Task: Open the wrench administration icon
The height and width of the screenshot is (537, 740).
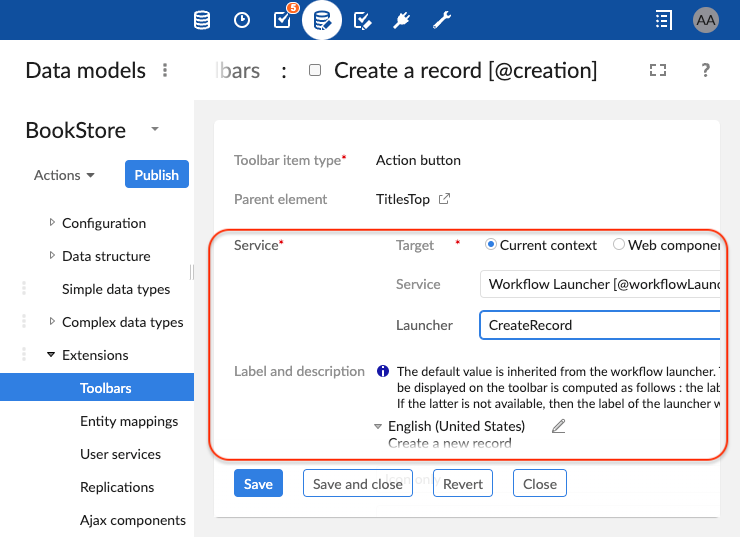Action: click(442, 20)
